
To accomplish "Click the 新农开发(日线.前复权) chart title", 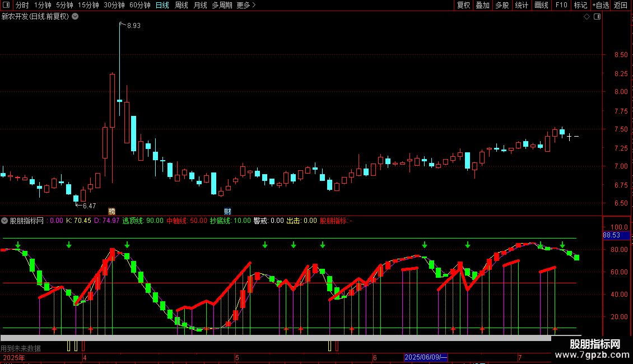I will [35, 17].
